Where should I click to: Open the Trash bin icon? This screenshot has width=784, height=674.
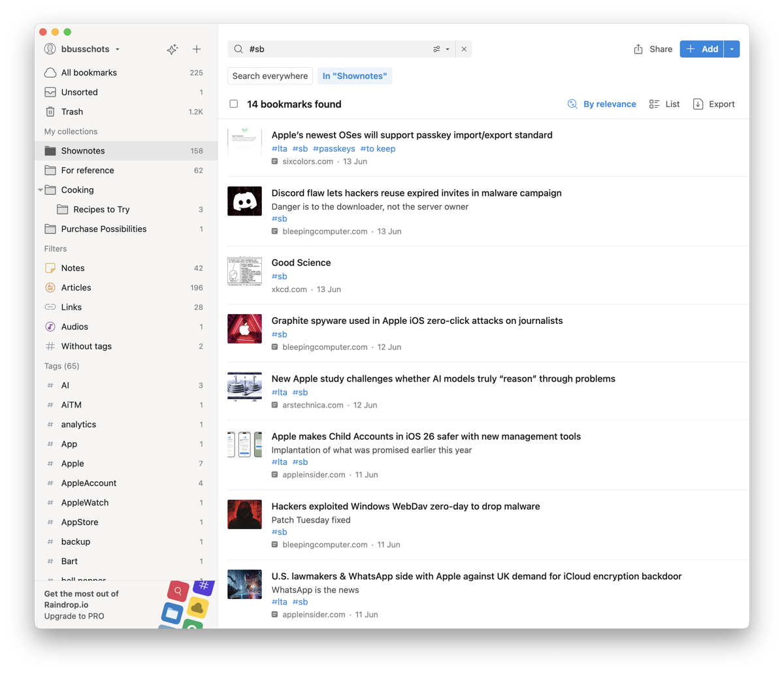click(50, 112)
